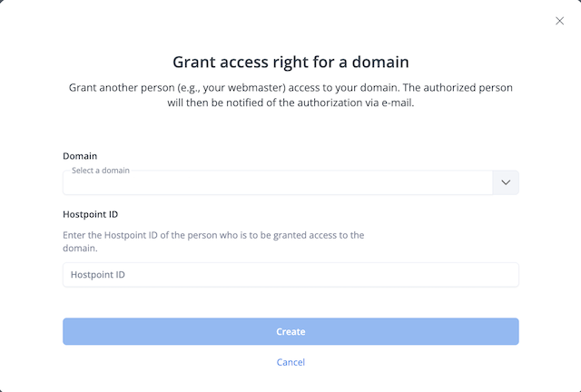Select the floating 'Select a domain' label
Image resolution: width=581 pixels, height=392 pixels.
101,171
